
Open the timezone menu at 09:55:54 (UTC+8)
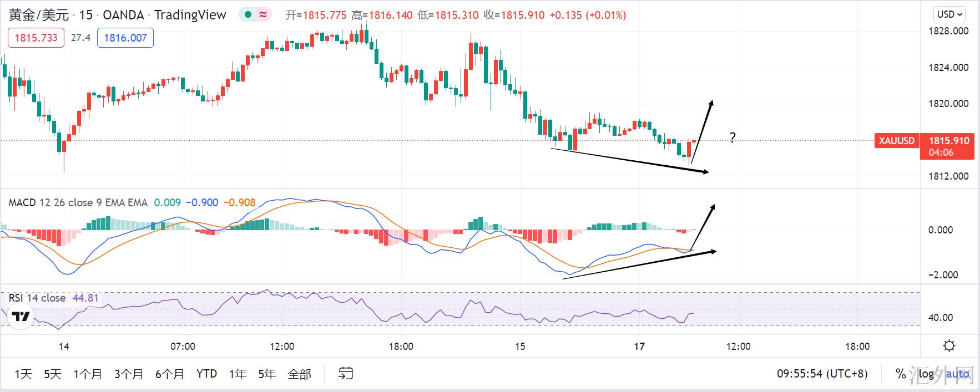click(821, 374)
